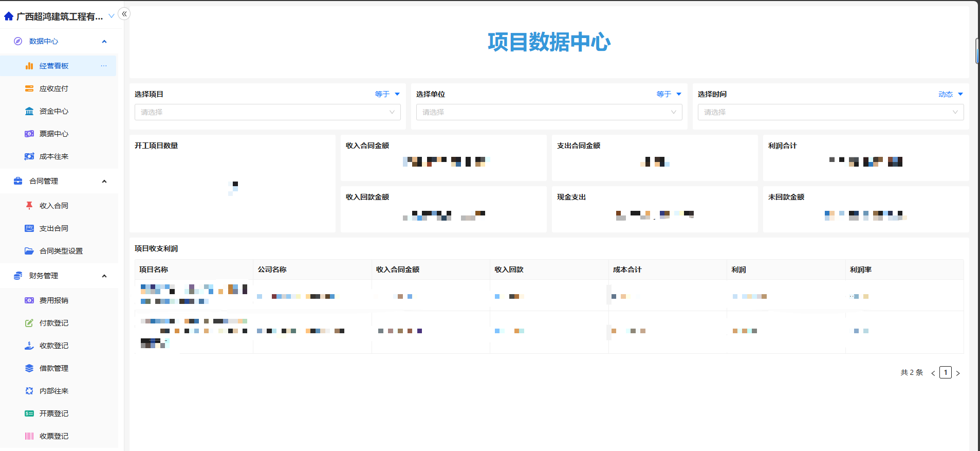Open 成本往来 from the sidebar

[53, 156]
